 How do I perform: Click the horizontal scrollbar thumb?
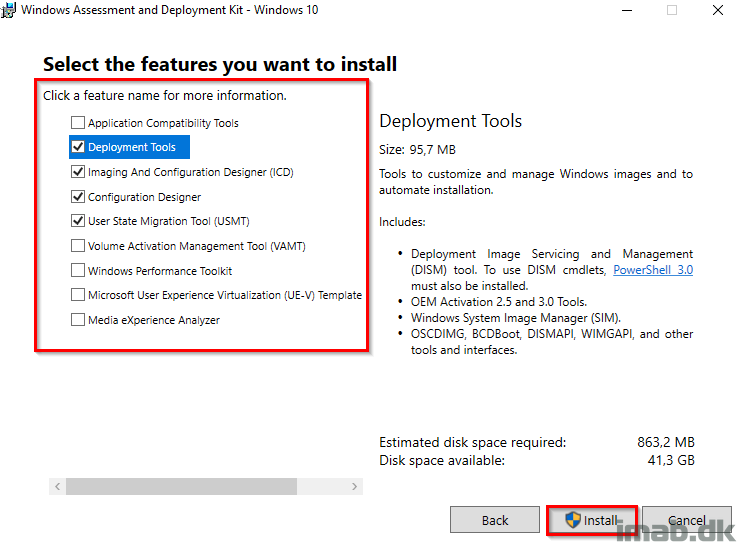[181, 486]
